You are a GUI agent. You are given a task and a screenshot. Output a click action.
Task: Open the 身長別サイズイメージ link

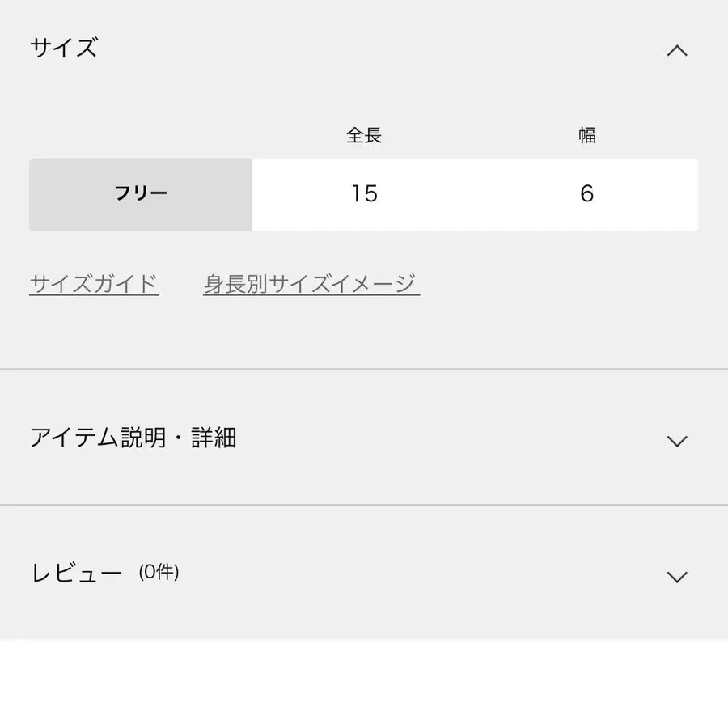click(310, 282)
